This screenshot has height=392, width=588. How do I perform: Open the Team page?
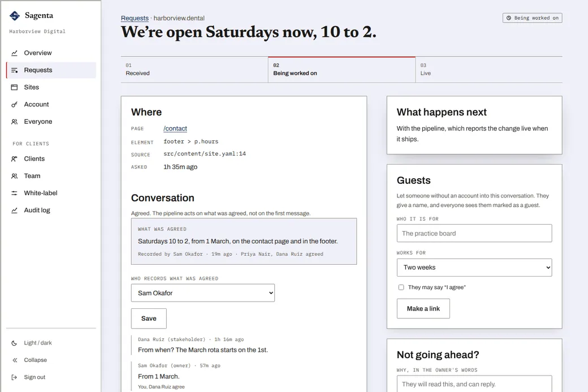[x=51, y=176]
